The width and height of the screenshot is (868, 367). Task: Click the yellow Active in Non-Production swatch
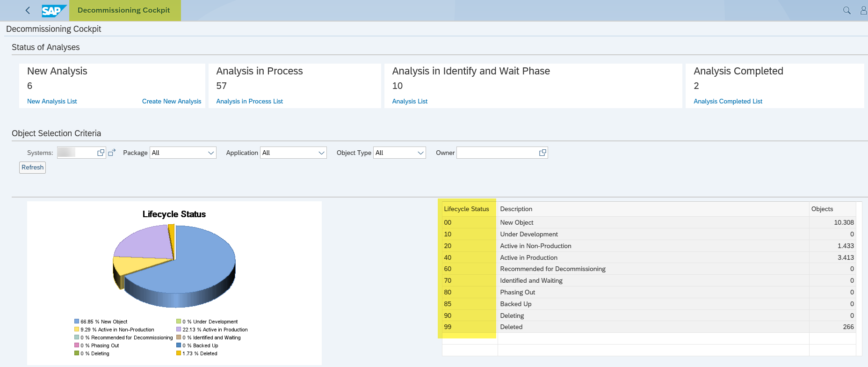[77, 330]
